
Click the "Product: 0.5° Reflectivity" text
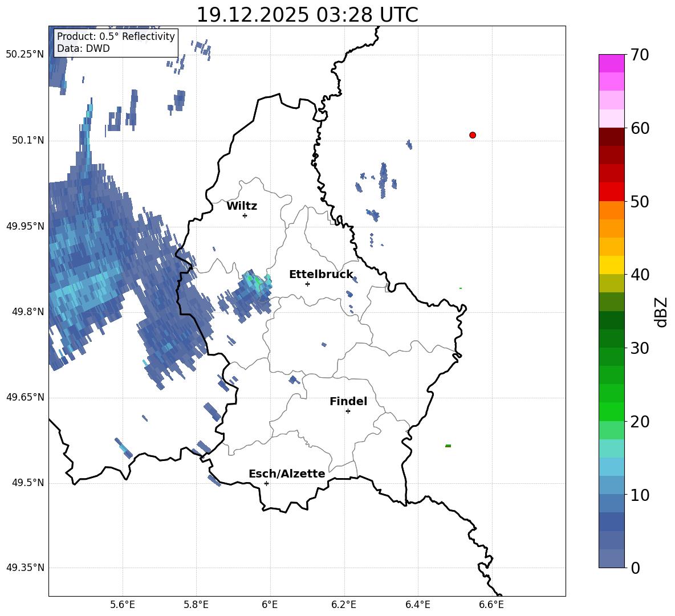coord(116,36)
